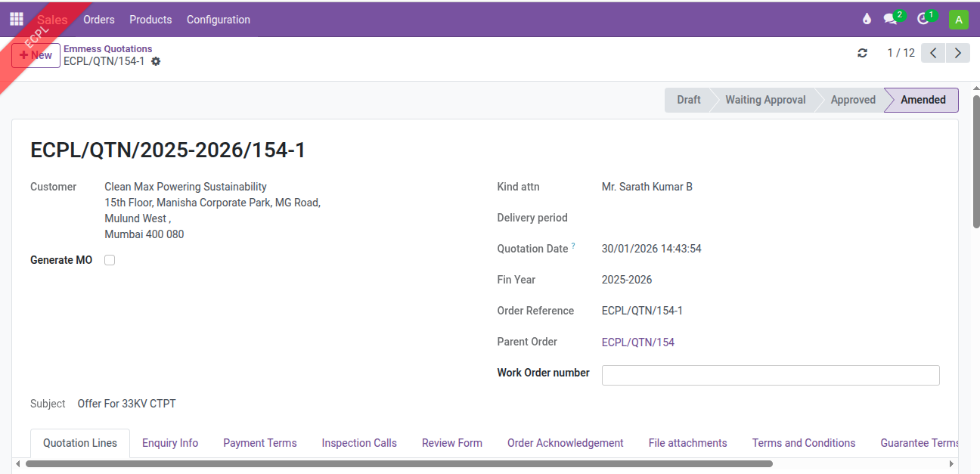Open parent order ECPL/QTN/154 link
Image resolution: width=980 pixels, height=474 pixels.
[637, 342]
